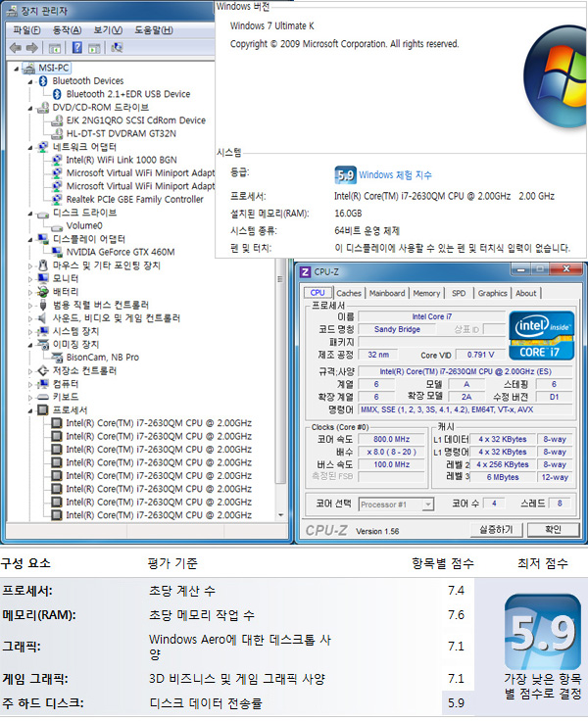The height and width of the screenshot is (721, 588).
Task: Click the BisonCam, NB Pro camera icon
Action: pos(57,358)
